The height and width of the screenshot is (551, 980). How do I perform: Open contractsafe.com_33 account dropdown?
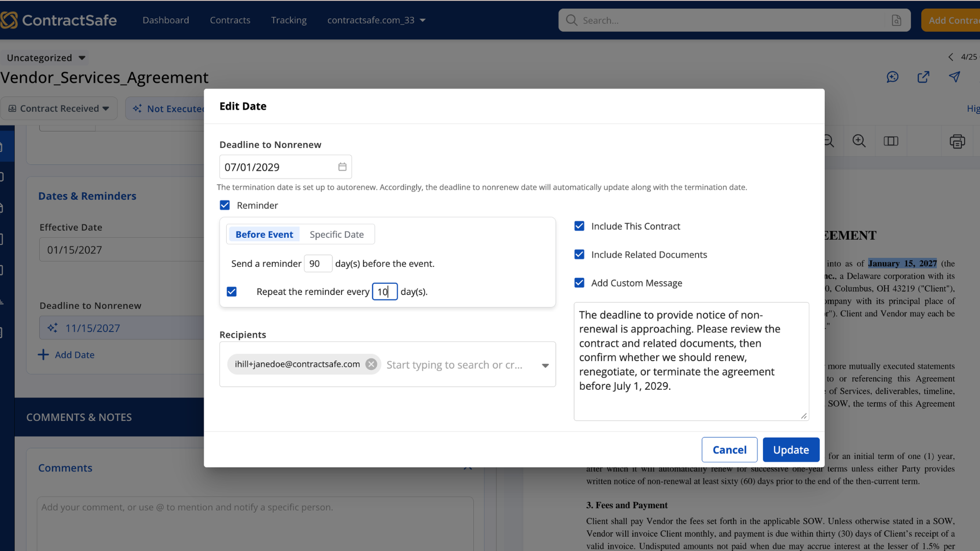376,20
